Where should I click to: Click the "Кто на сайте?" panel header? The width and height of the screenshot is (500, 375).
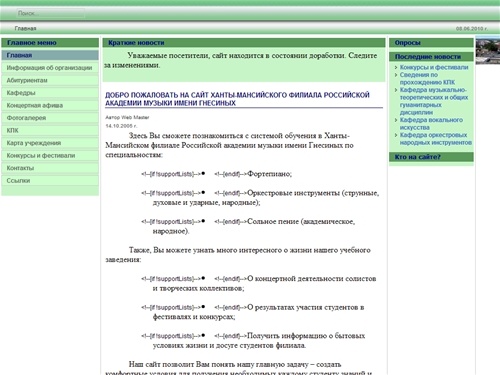click(431, 157)
